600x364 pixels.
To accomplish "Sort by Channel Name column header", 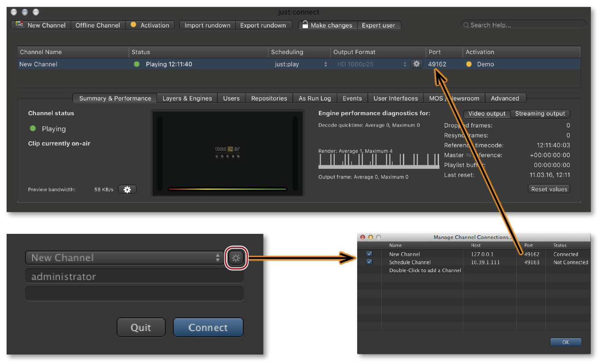I will pyautogui.click(x=73, y=52).
